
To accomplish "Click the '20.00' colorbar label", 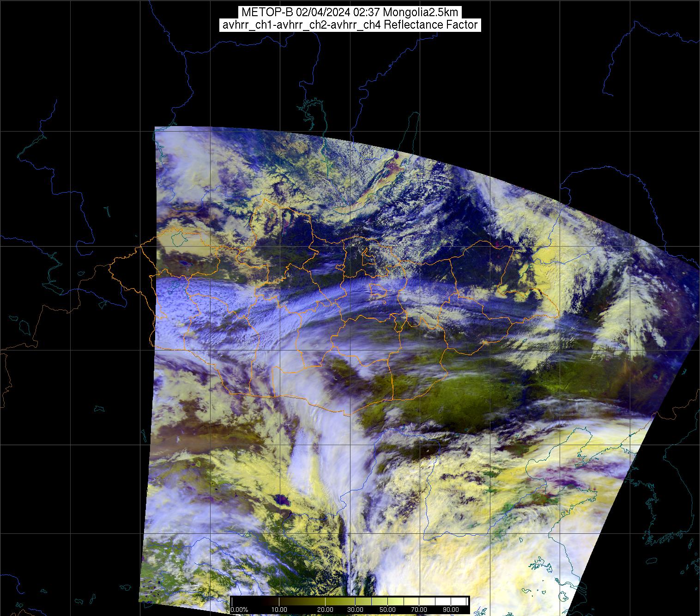I will point(326,610).
